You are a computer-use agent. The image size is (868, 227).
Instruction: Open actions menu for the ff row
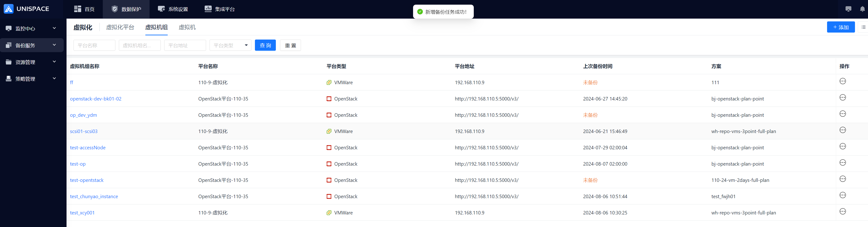[842, 81]
